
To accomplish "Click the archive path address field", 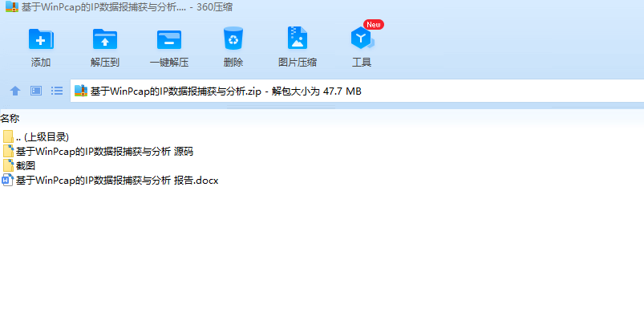I will click(357, 91).
